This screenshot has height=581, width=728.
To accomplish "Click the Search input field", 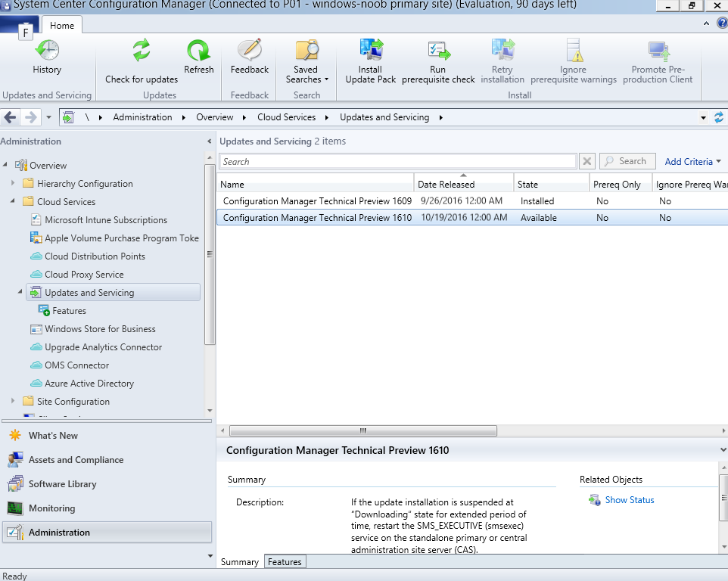I will pos(397,161).
